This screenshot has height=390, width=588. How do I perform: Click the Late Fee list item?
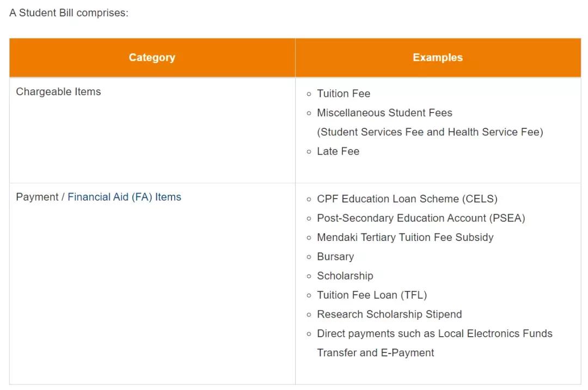click(338, 151)
